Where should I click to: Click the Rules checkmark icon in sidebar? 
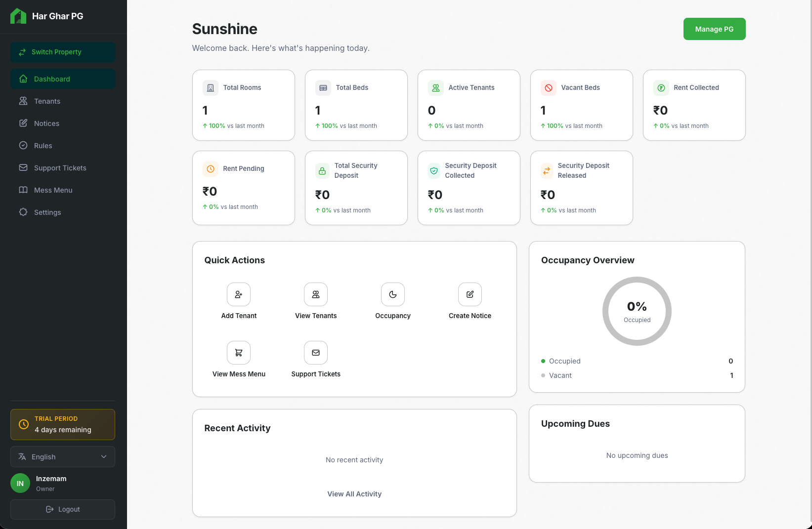(23, 145)
